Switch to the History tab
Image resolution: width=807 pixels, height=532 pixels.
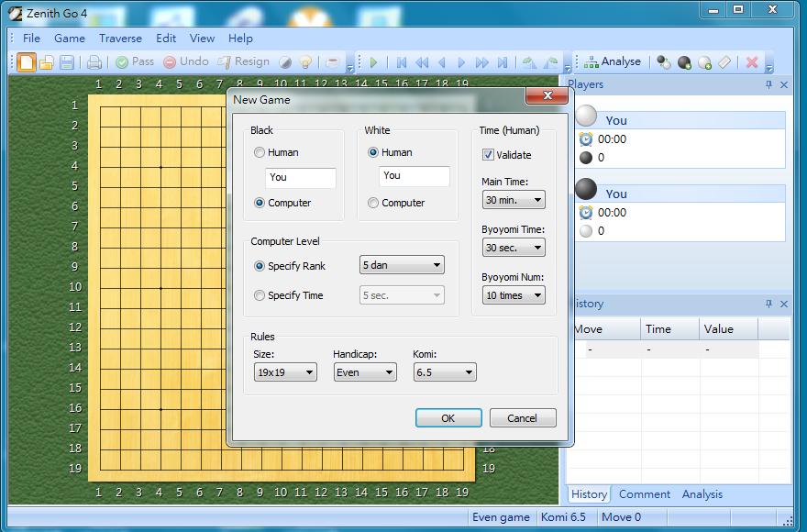(x=589, y=494)
